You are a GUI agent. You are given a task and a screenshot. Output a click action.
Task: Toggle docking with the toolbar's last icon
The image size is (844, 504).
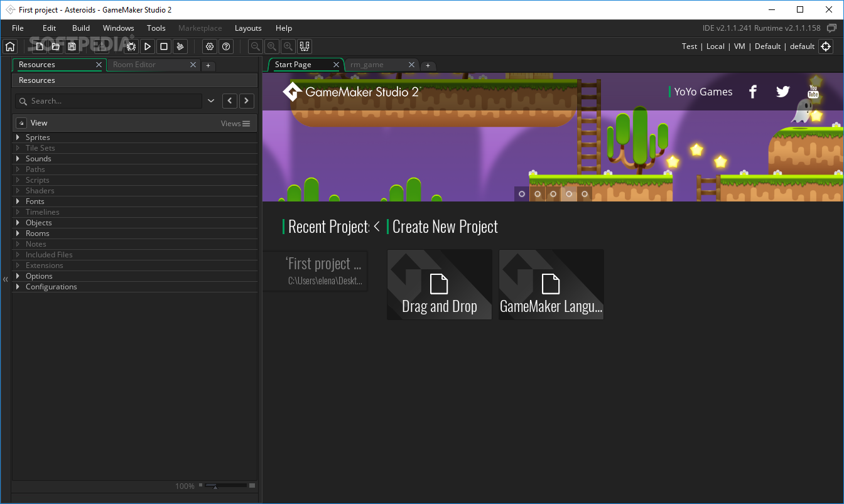point(305,46)
